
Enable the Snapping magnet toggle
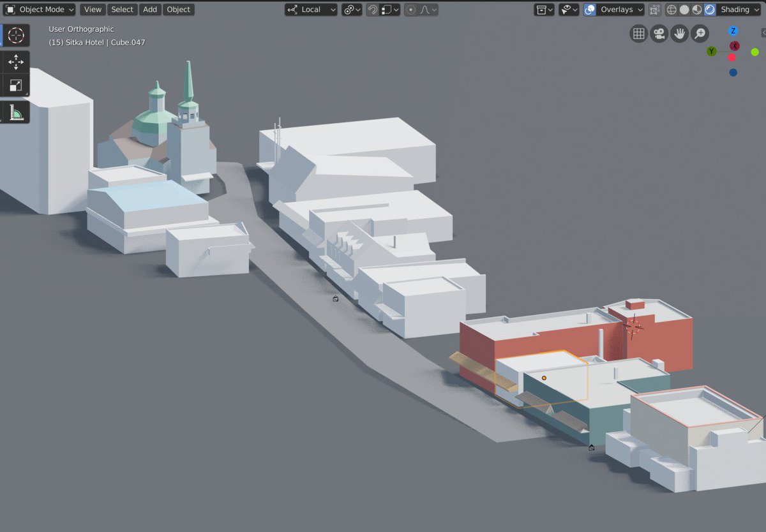pyautogui.click(x=372, y=9)
